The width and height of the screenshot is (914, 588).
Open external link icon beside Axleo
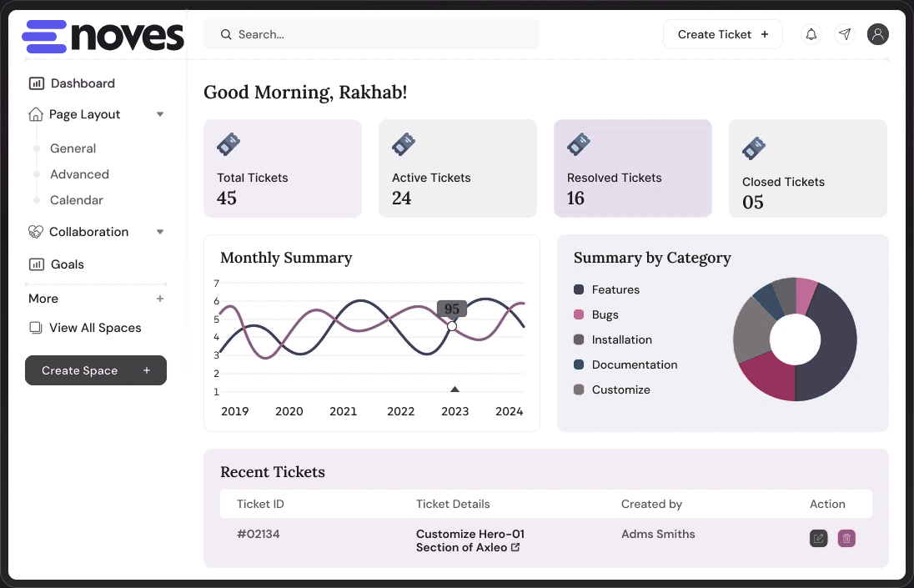[515, 547]
